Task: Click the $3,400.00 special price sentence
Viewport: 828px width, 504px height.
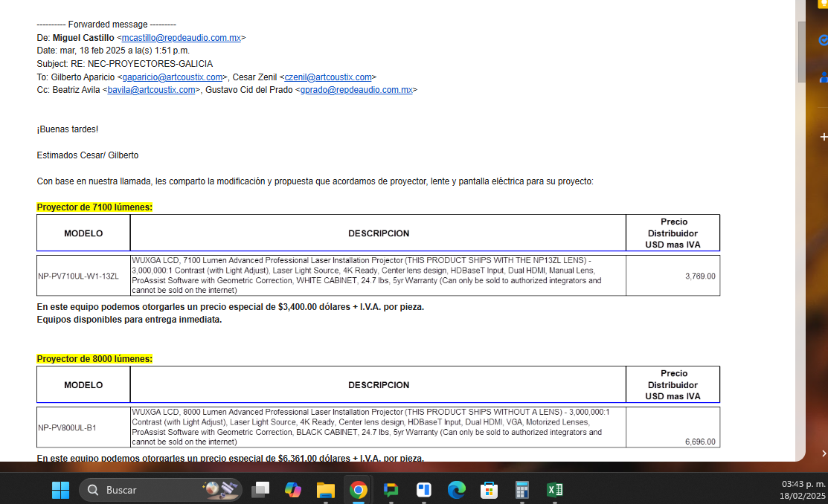Action: (230, 306)
